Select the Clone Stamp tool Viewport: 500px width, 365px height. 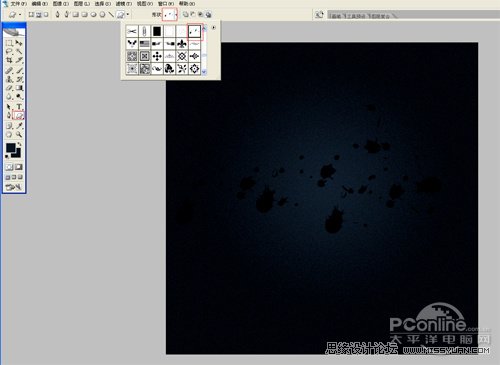[x=9, y=79]
